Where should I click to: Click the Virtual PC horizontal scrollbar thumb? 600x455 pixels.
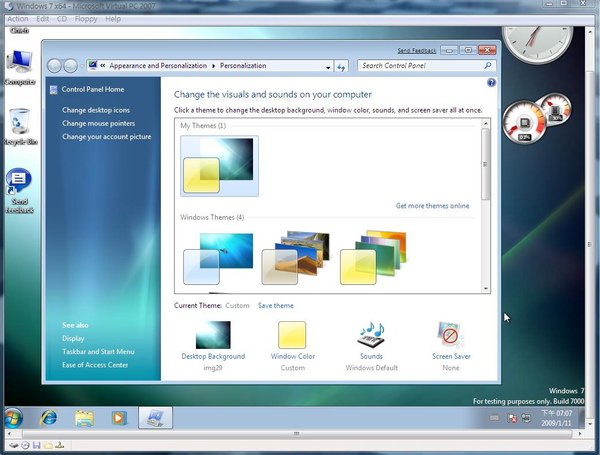click(x=297, y=434)
